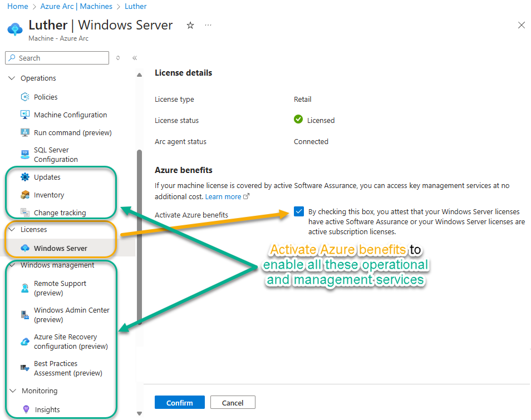Click the Cancel button

[233, 403]
